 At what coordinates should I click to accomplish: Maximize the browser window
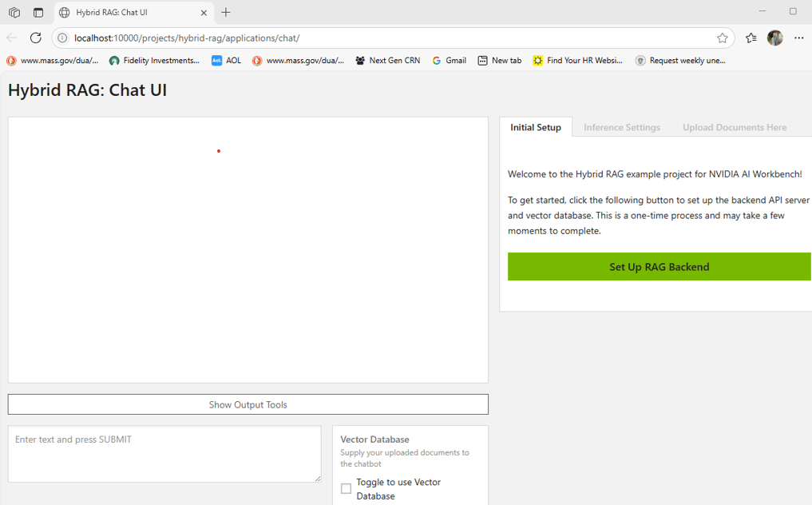[x=793, y=11]
